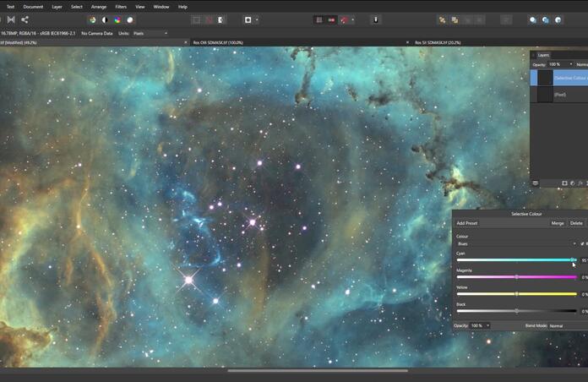Click the Share icon in toolbar
Viewport: 588px width, 382px height.
pos(24,20)
